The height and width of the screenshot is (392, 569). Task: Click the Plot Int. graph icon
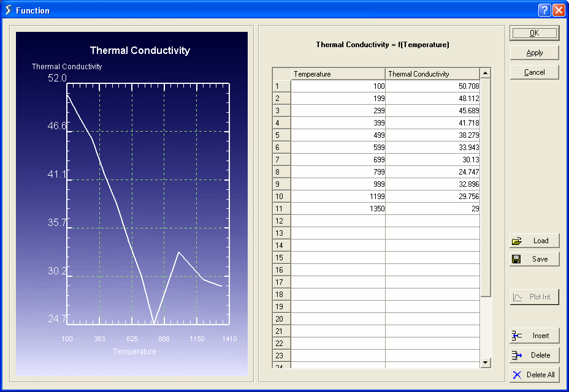(518, 297)
